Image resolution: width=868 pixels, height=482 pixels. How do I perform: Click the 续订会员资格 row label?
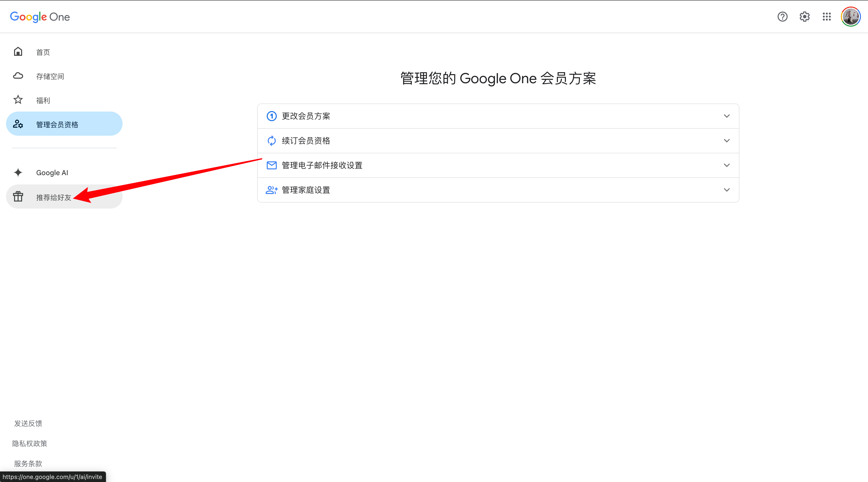pos(306,140)
